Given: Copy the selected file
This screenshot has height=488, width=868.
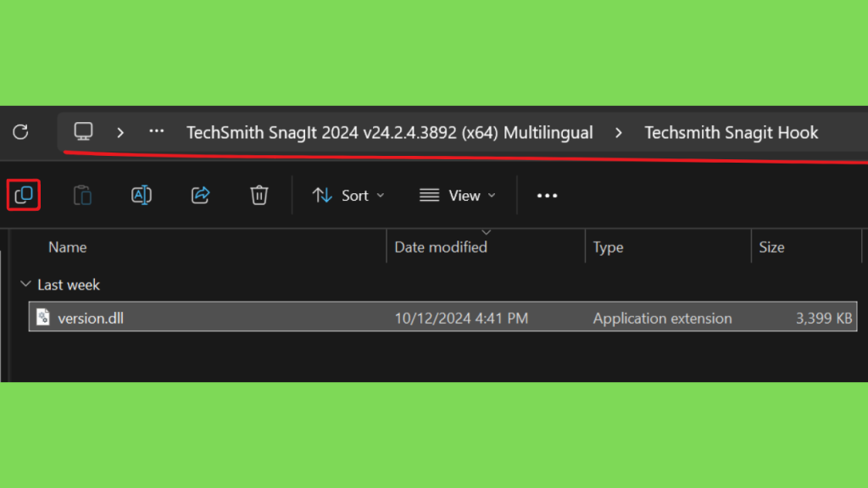Looking at the screenshot, I should coord(24,195).
